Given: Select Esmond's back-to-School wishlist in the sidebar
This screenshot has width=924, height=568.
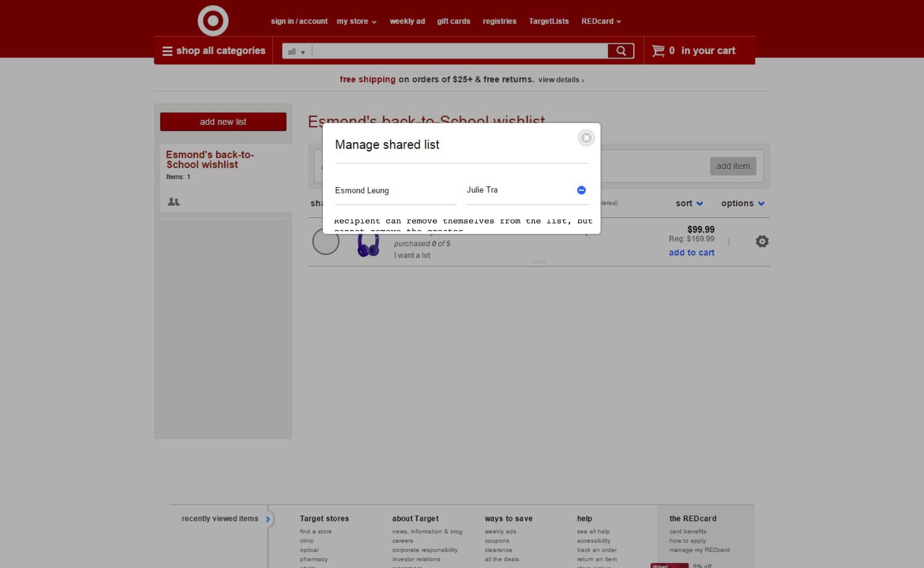Looking at the screenshot, I should [210, 160].
